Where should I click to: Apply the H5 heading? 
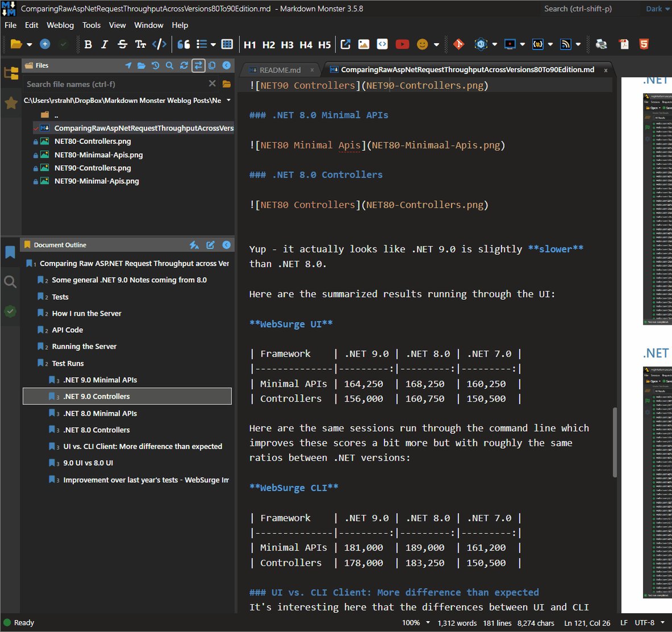[x=325, y=44]
